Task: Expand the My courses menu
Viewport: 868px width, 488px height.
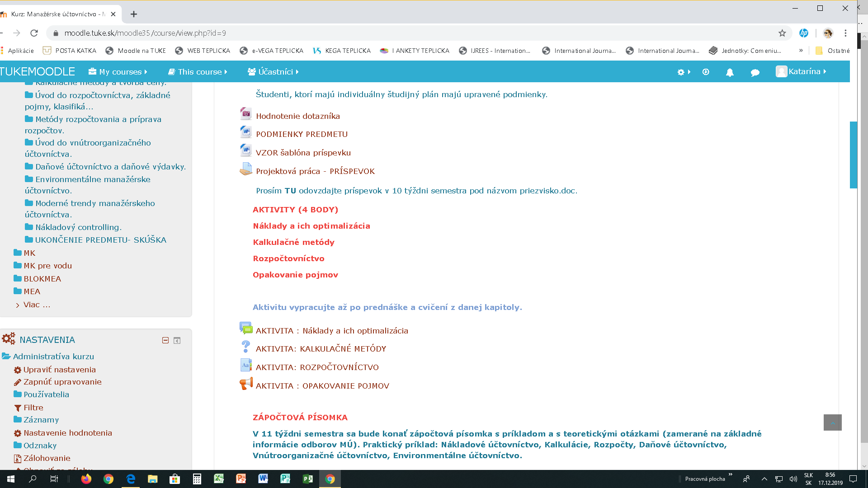Action: 118,72
